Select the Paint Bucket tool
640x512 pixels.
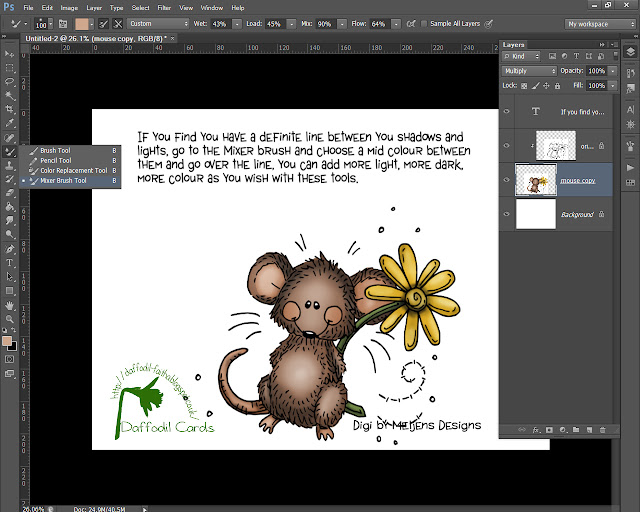pos(9,207)
